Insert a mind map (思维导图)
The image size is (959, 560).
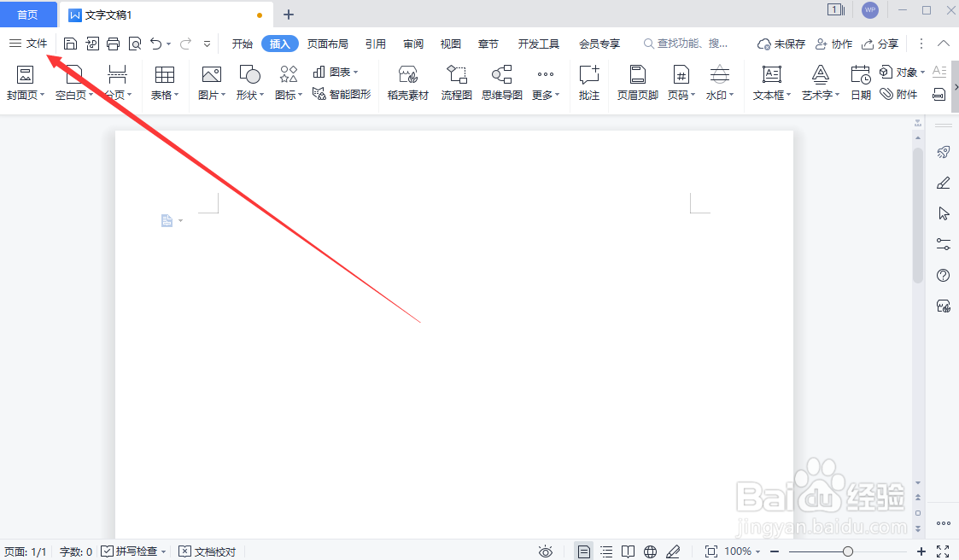[x=500, y=82]
